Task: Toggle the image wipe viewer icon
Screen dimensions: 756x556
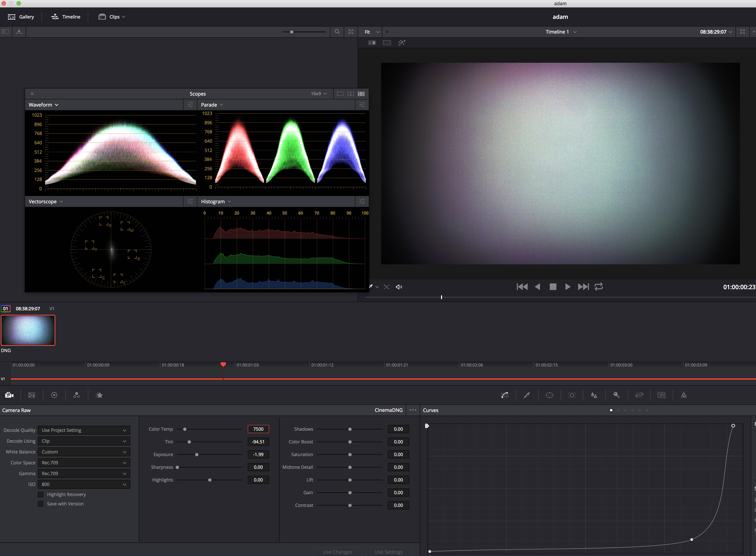Action: click(x=372, y=43)
